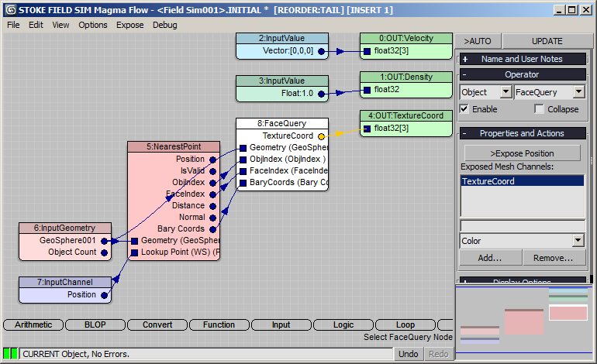Viewport: 597px width, 364px height.
Task: Click the Position output socket of 5:NearestPoint
Action: [x=213, y=160]
